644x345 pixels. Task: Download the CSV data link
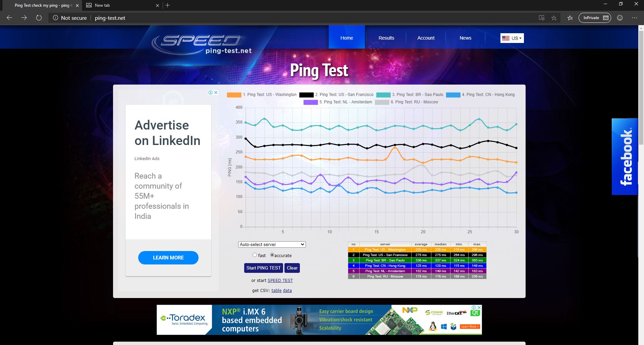[x=287, y=291]
